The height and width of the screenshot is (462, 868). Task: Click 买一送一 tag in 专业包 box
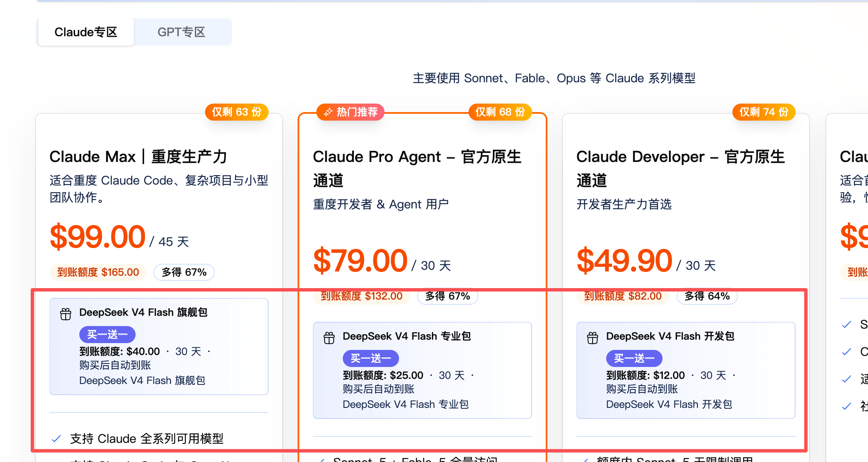click(371, 358)
